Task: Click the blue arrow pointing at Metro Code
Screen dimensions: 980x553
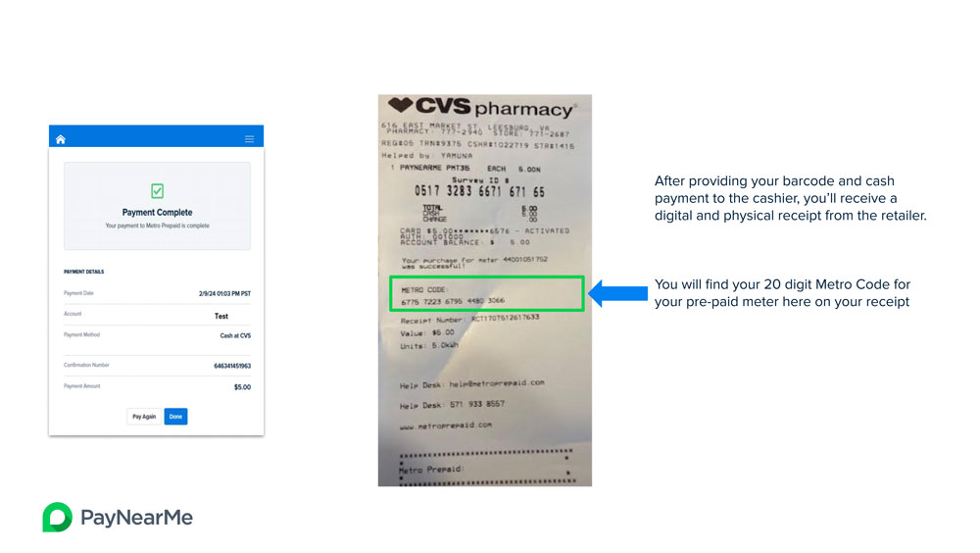Action: coord(618,293)
